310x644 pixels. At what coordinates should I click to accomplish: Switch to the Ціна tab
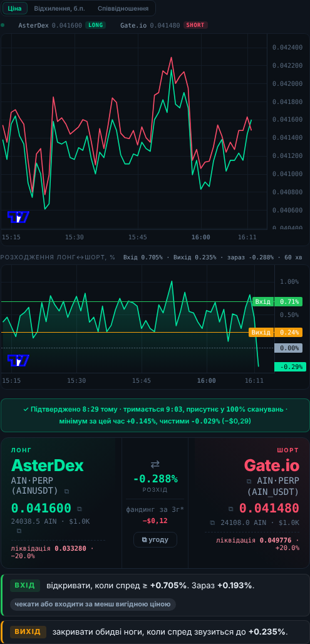pos(14,8)
